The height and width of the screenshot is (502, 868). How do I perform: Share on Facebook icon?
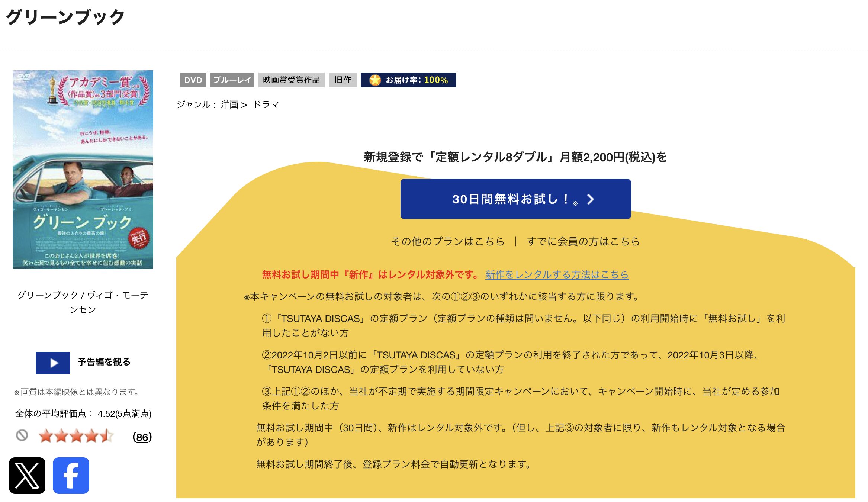point(71,475)
